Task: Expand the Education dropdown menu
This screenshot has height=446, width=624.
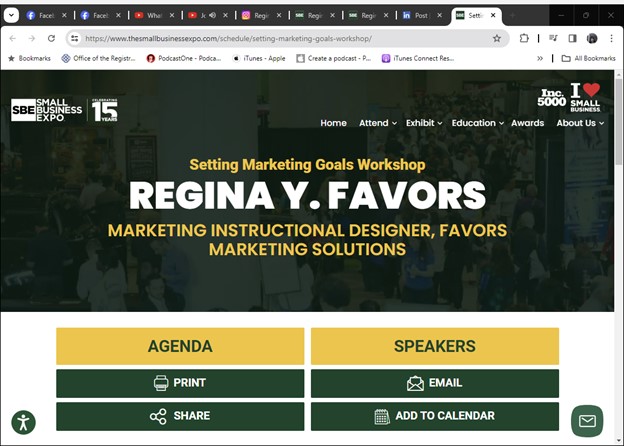Action: coord(477,123)
